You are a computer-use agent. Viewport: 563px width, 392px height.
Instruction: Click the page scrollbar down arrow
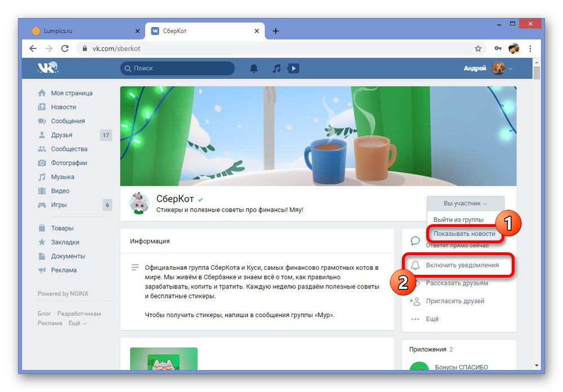click(537, 366)
